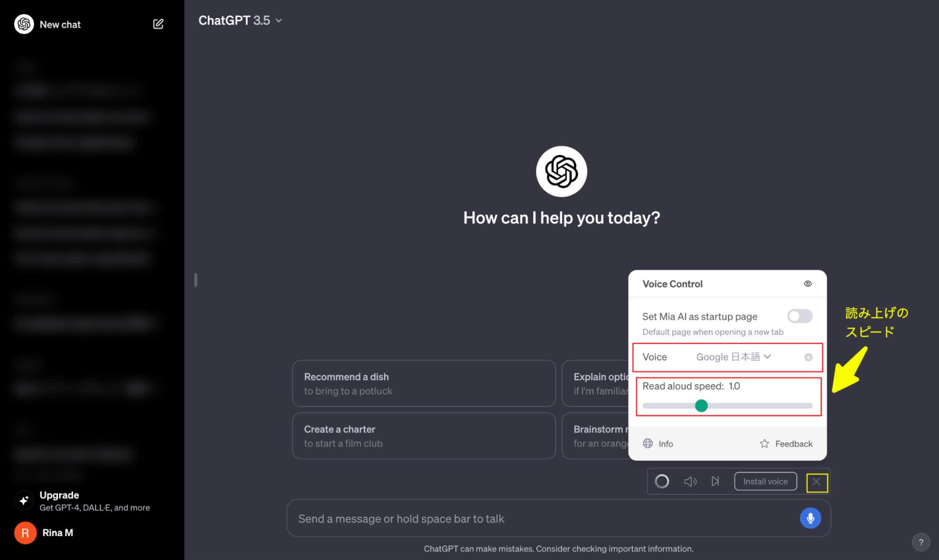Click the record button in voice bar
This screenshot has height=560, width=939.
[661, 481]
